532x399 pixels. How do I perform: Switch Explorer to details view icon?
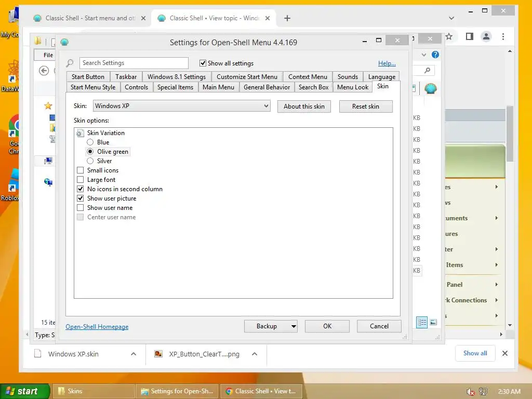click(422, 322)
